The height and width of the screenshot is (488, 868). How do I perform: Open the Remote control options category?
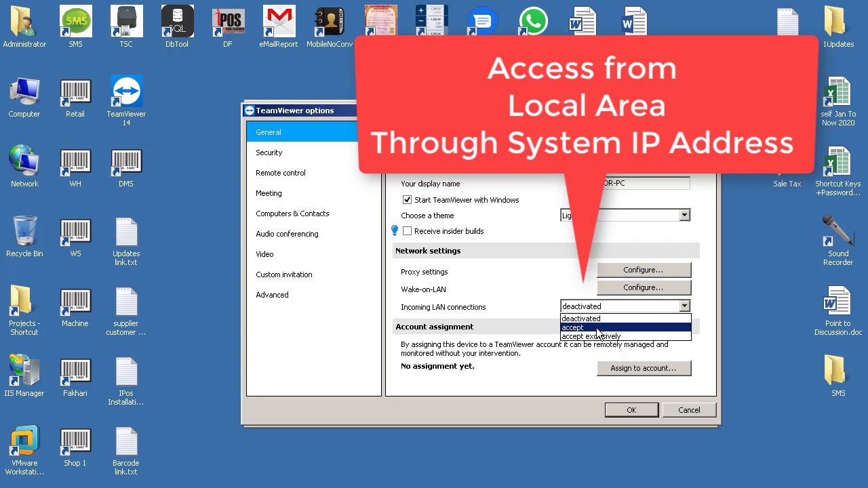tap(314, 173)
